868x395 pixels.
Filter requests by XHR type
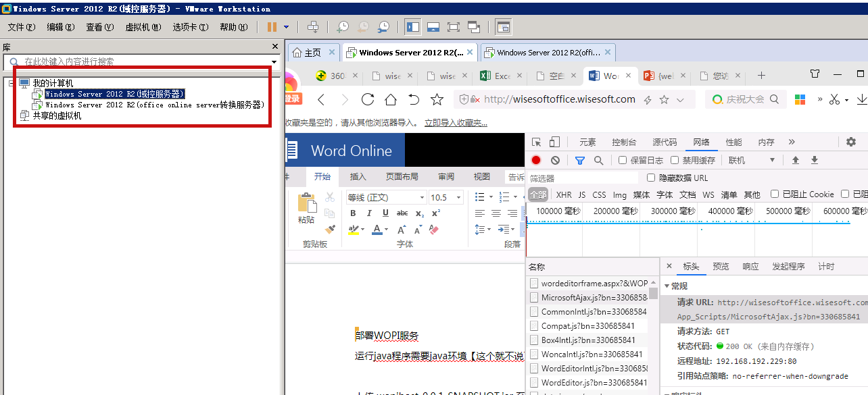pyautogui.click(x=564, y=194)
